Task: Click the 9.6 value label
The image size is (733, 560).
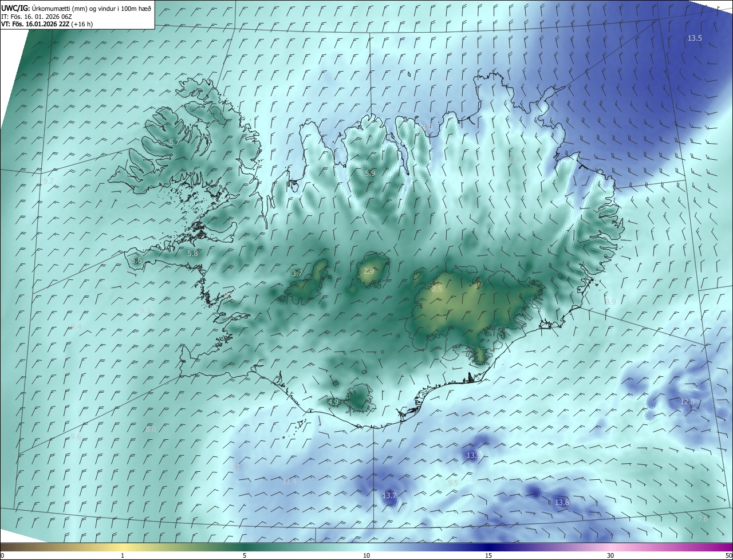Action: [x=76, y=437]
